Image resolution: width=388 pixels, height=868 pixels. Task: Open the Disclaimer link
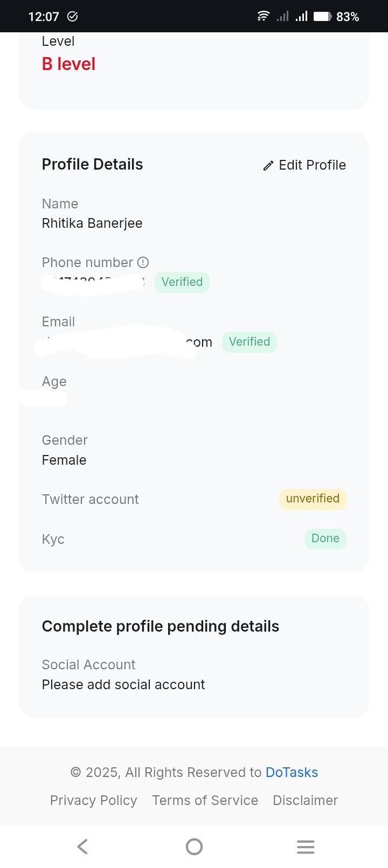point(305,800)
